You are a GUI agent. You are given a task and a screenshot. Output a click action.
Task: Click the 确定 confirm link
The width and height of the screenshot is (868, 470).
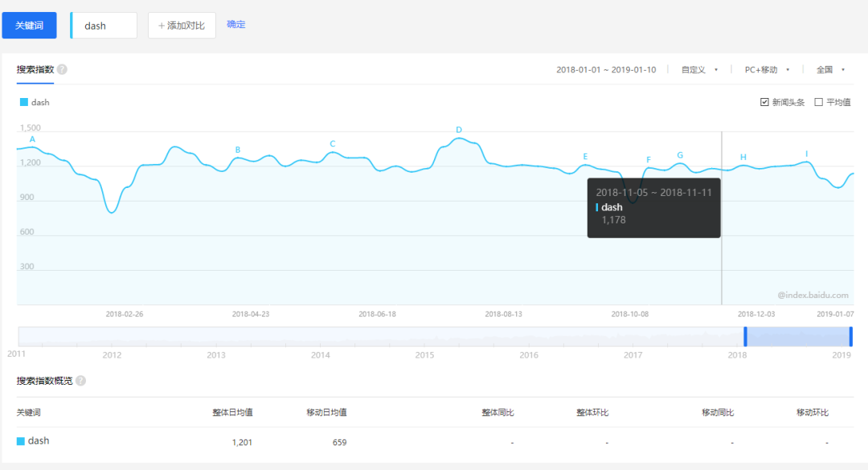[235, 24]
